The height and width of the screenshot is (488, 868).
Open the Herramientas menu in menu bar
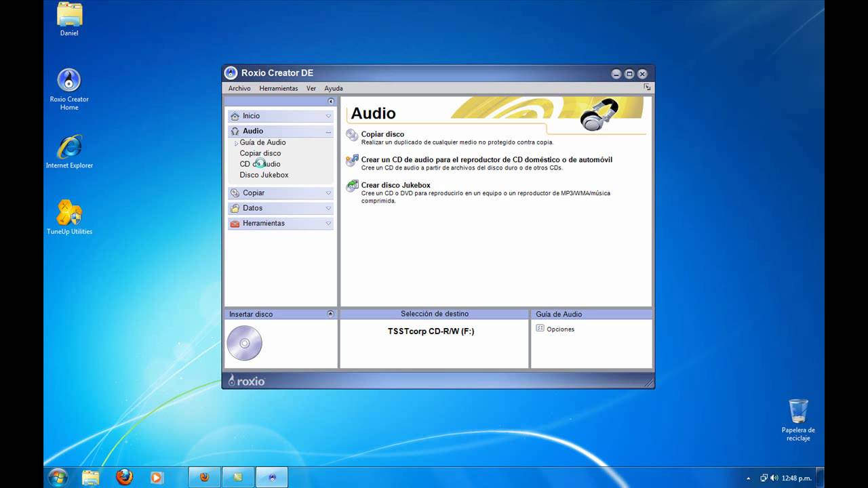click(278, 88)
